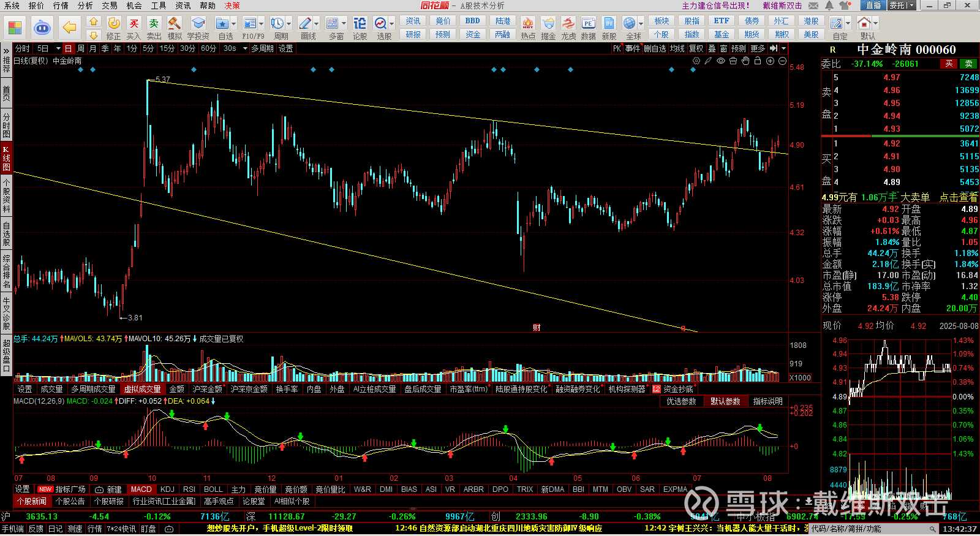Click the 买入 buy icon
The image size is (980, 536).
point(134,28)
